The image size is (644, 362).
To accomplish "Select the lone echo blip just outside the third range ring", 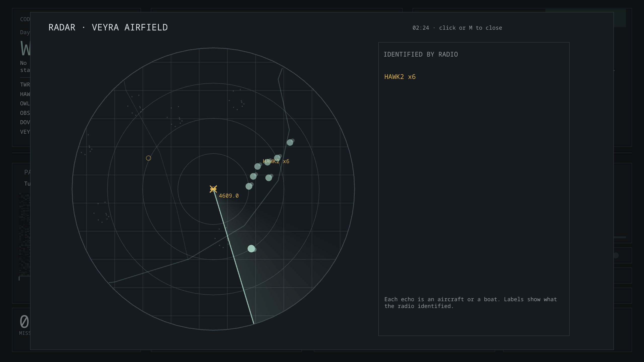I will [290, 142].
